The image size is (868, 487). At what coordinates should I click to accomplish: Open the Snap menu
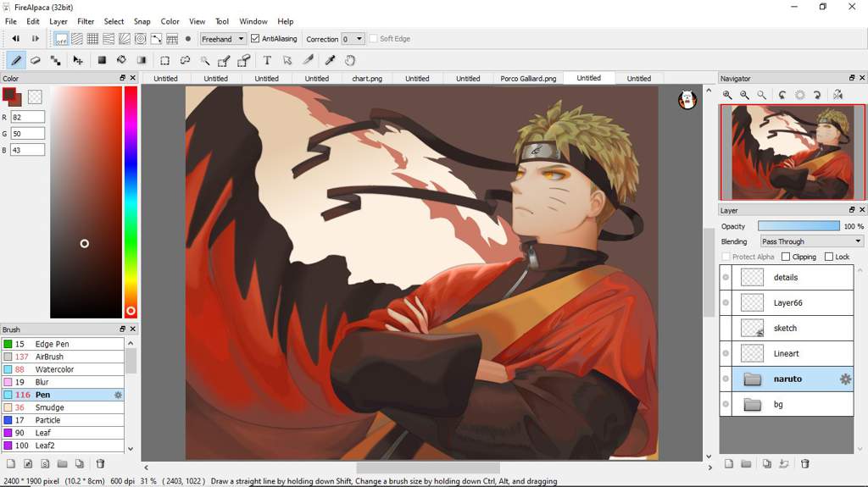click(142, 21)
